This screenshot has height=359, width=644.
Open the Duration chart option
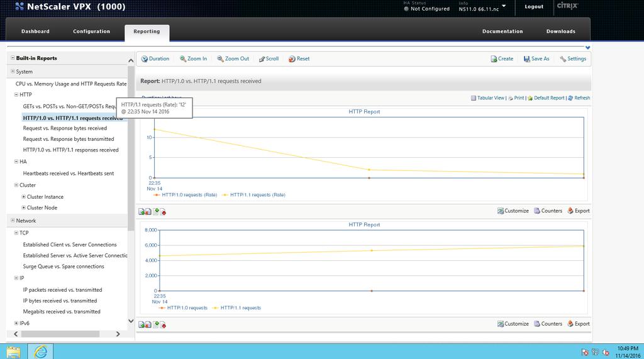coord(155,58)
